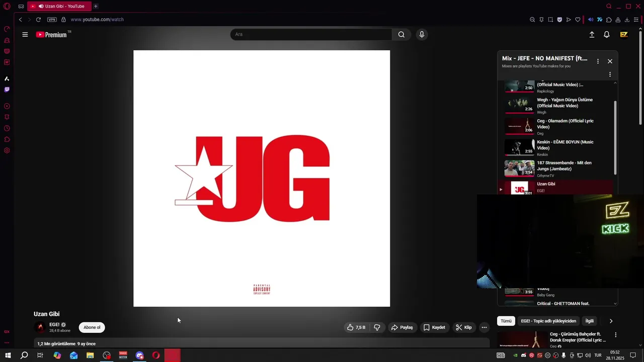Click the Ara search field
The image size is (644, 362).
click(x=311, y=34)
